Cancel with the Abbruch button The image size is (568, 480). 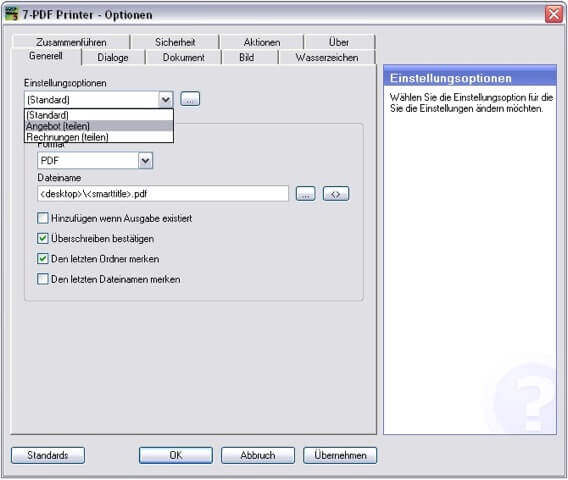point(258,455)
